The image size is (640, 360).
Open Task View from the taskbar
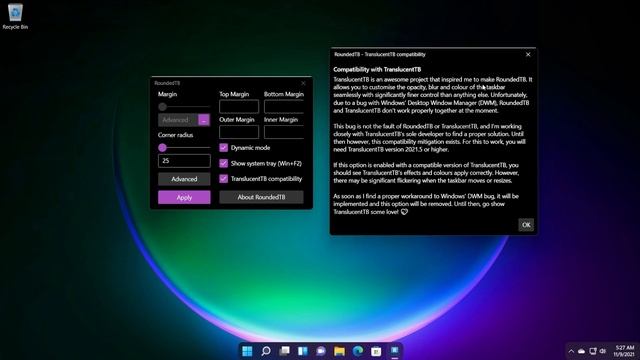(284, 351)
